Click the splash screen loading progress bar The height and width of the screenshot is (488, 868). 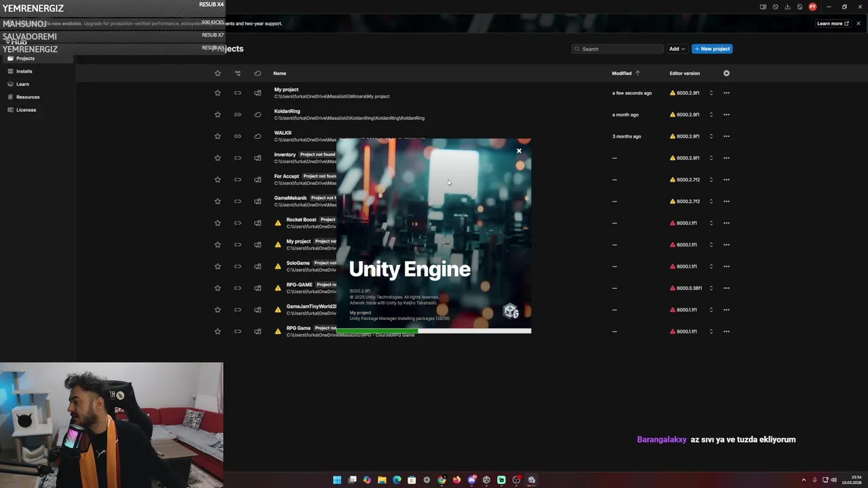[434, 331]
